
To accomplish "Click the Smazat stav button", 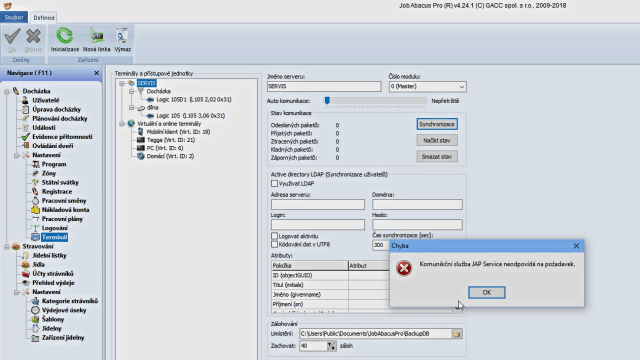I will click(437, 157).
